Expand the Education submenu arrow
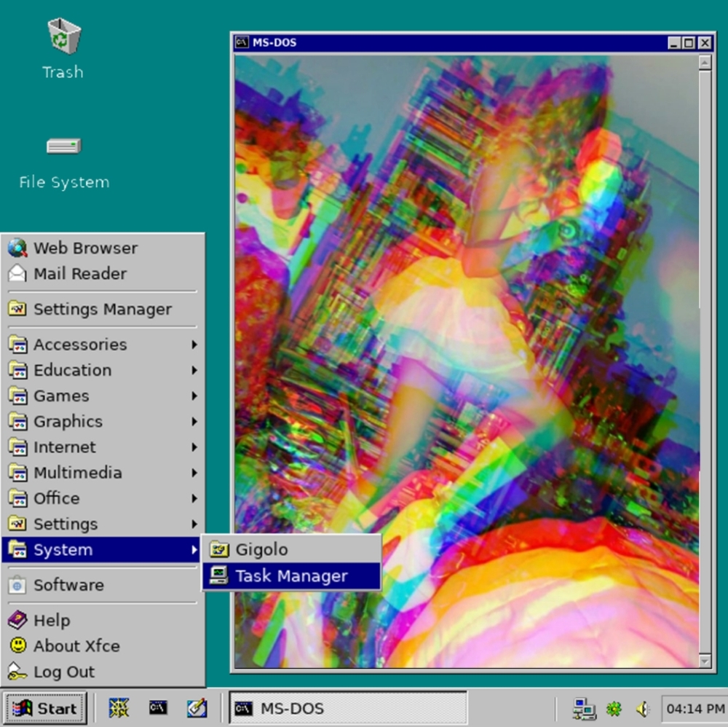The image size is (728, 727). pos(194,370)
